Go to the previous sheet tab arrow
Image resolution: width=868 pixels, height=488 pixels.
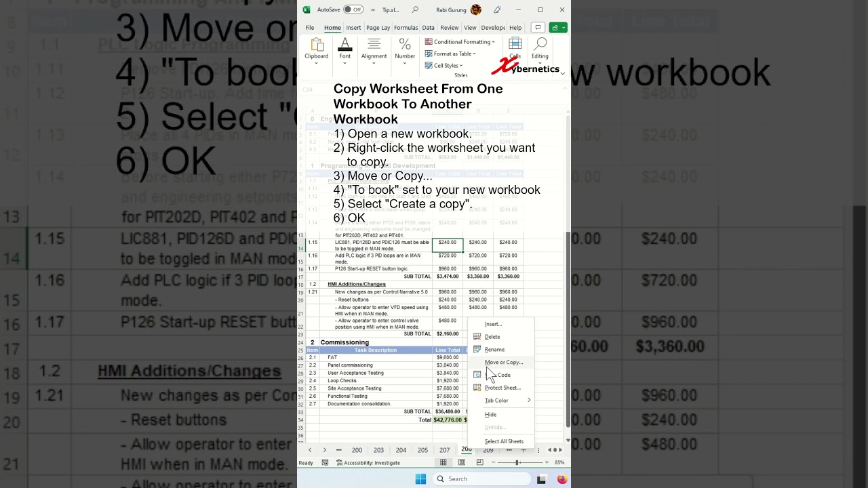310,450
